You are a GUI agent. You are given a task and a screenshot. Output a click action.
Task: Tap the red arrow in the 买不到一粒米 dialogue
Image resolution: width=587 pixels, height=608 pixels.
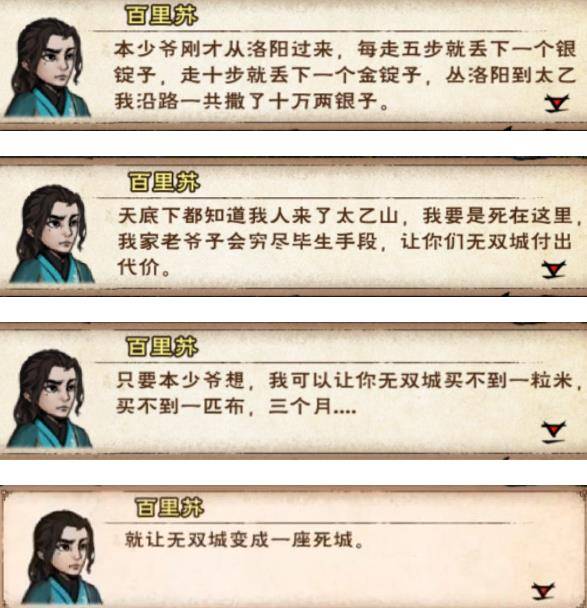point(554,432)
